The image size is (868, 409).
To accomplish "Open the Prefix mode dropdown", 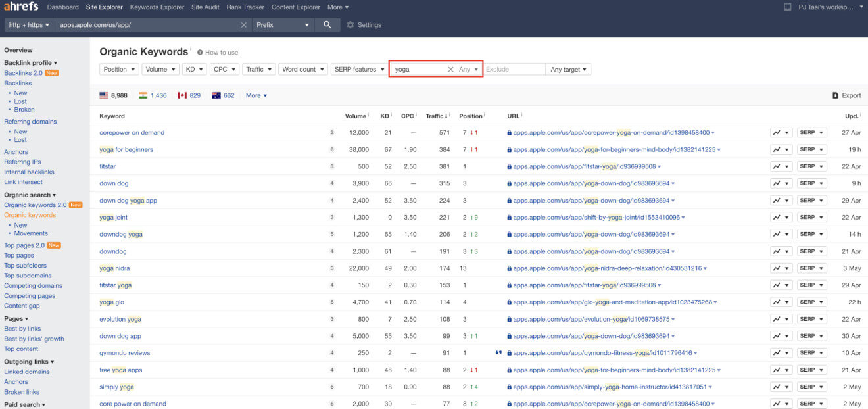I will coord(283,25).
